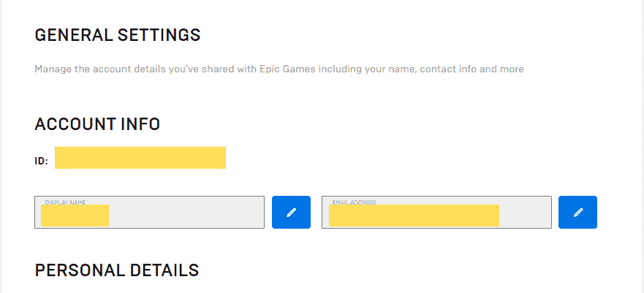Click the small 'EMAIL ADDRESS' field label
The image size is (644, 293).
click(355, 202)
